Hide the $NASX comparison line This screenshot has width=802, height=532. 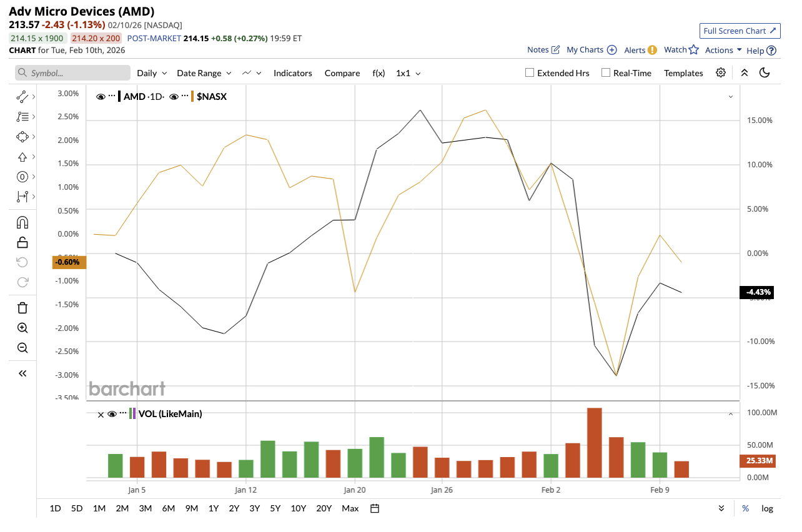pyautogui.click(x=174, y=97)
